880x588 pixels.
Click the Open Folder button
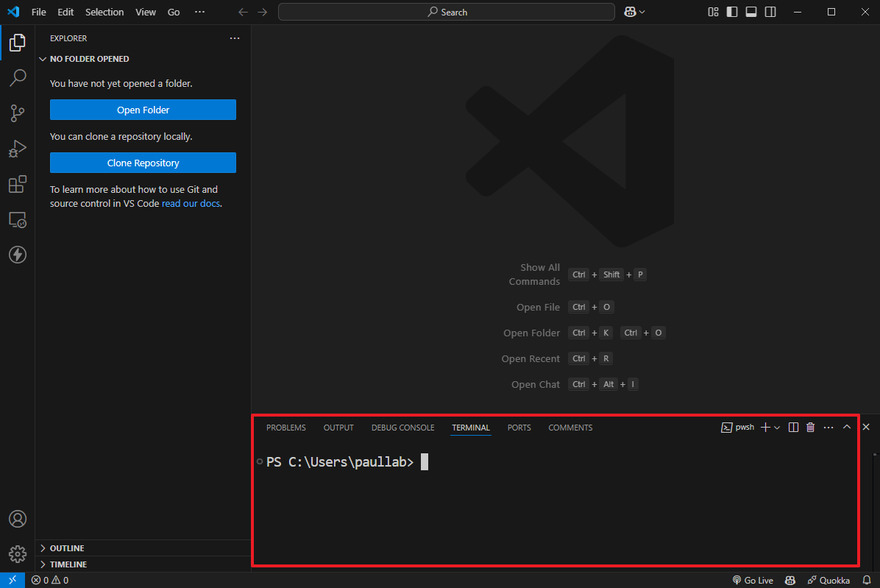point(143,110)
